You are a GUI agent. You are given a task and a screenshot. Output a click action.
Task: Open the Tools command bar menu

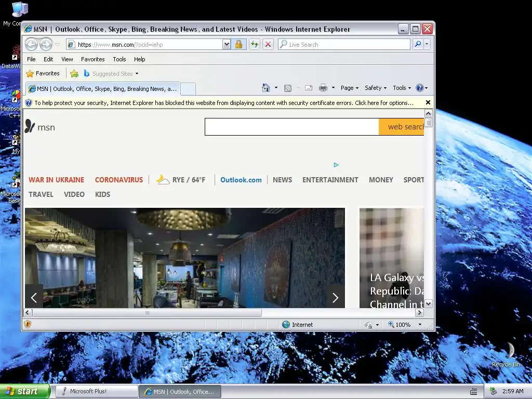pyautogui.click(x=402, y=88)
